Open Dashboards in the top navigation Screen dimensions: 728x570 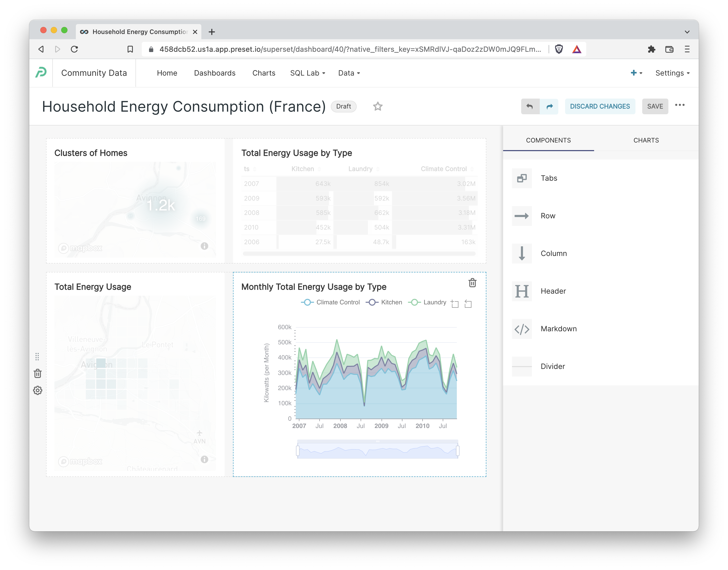click(x=215, y=73)
